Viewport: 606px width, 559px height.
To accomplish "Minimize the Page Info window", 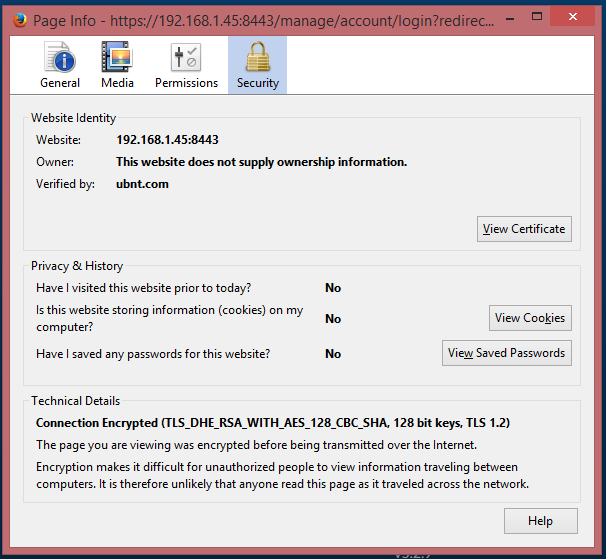I will tap(510, 18).
